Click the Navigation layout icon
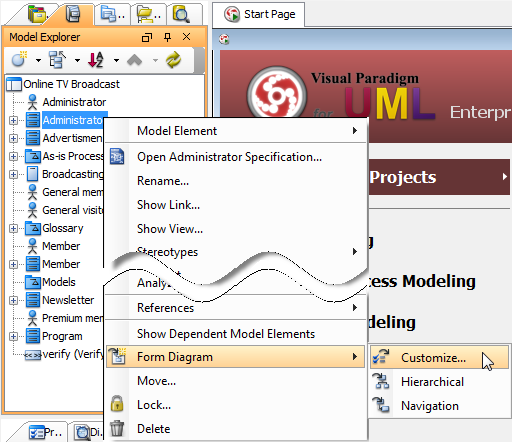The height and width of the screenshot is (442, 512). point(381,405)
